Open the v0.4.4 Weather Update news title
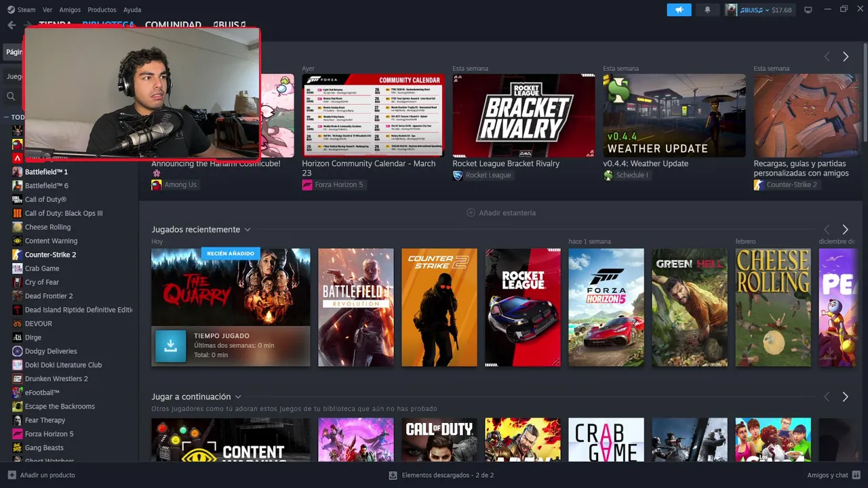Screen dimensions: 868x488 pyautogui.click(x=646, y=163)
